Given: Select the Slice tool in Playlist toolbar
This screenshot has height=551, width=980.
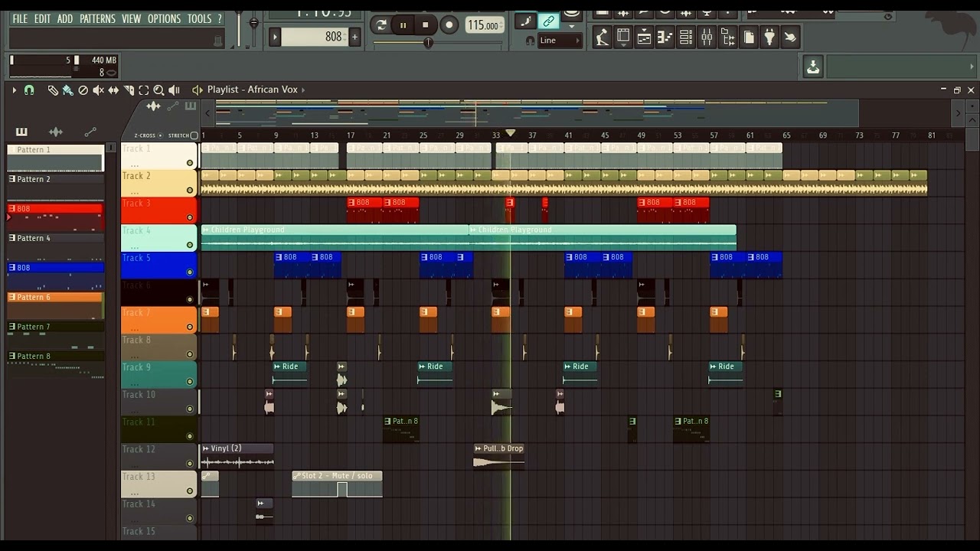Looking at the screenshot, I should pos(129,90).
